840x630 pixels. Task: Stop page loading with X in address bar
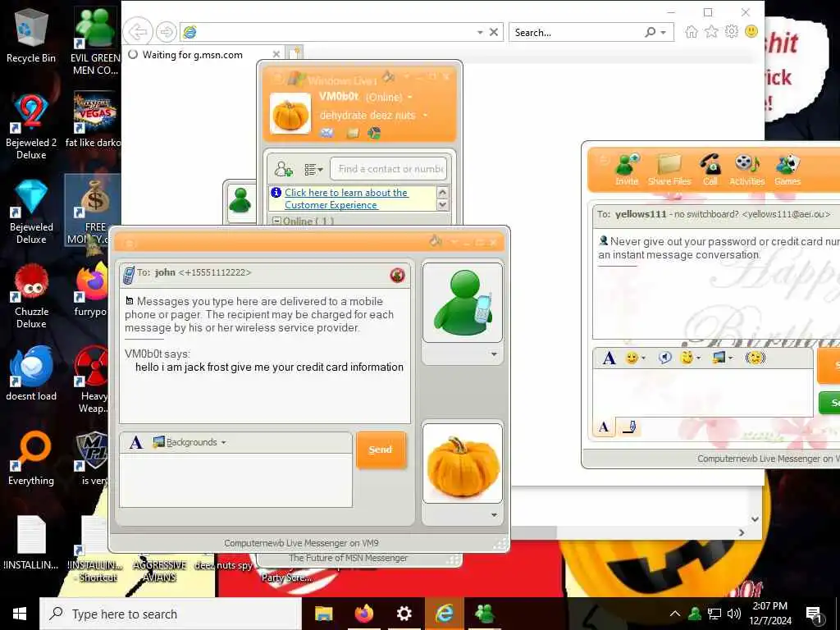[494, 32]
